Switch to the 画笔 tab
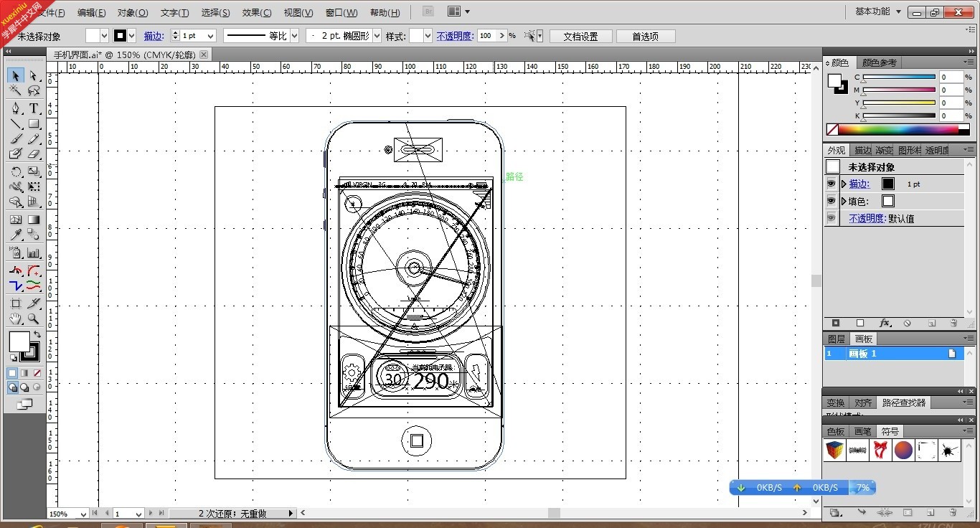The height and width of the screenshot is (528, 980). click(x=862, y=431)
